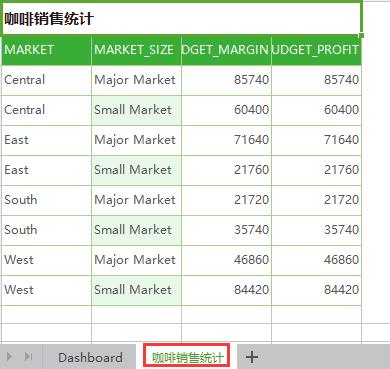Select Central cell in Small Market row
Image resolution: width=390 pixels, height=369 pixels.
47,110
